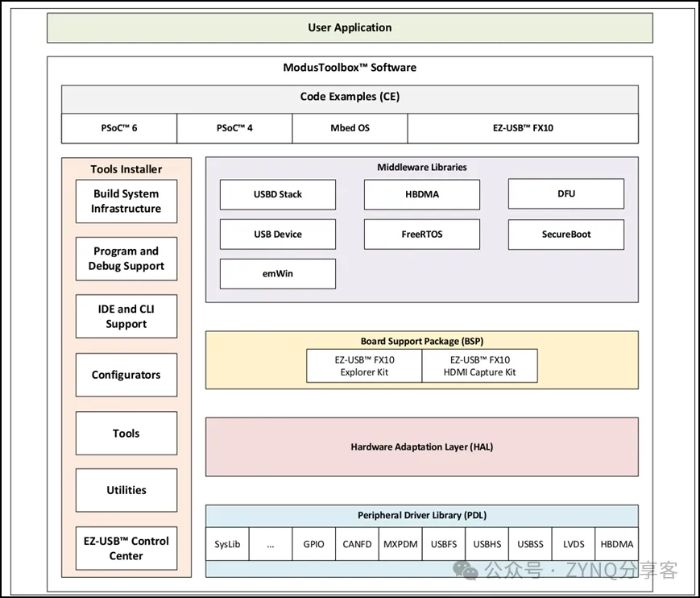Screen dimensions: 700x598
Task: Select the ModusToolbox Software title
Action: (x=350, y=68)
